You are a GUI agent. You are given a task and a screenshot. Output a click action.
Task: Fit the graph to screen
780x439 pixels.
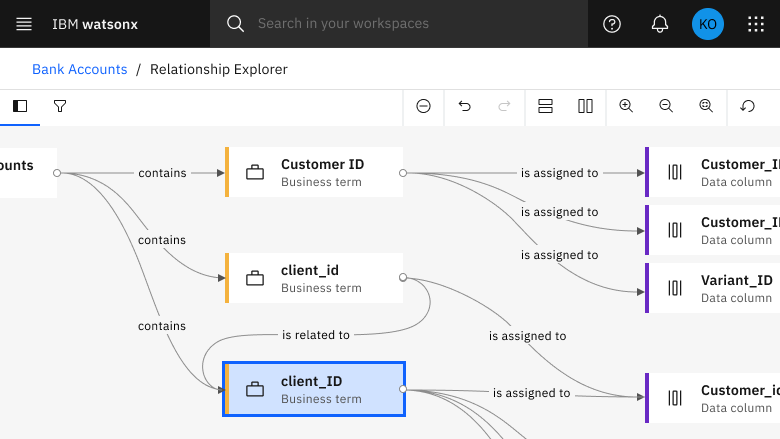click(707, 106)
